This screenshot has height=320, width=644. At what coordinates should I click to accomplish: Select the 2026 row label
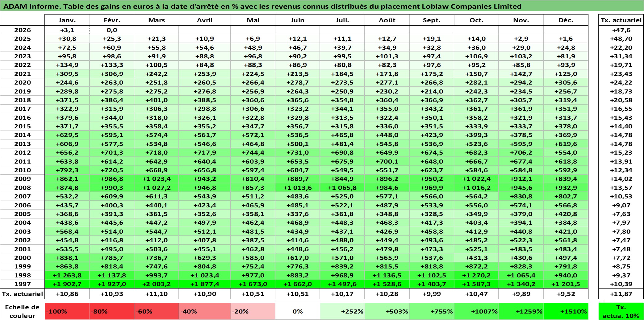pyautogui.click(x=23, y=30)
